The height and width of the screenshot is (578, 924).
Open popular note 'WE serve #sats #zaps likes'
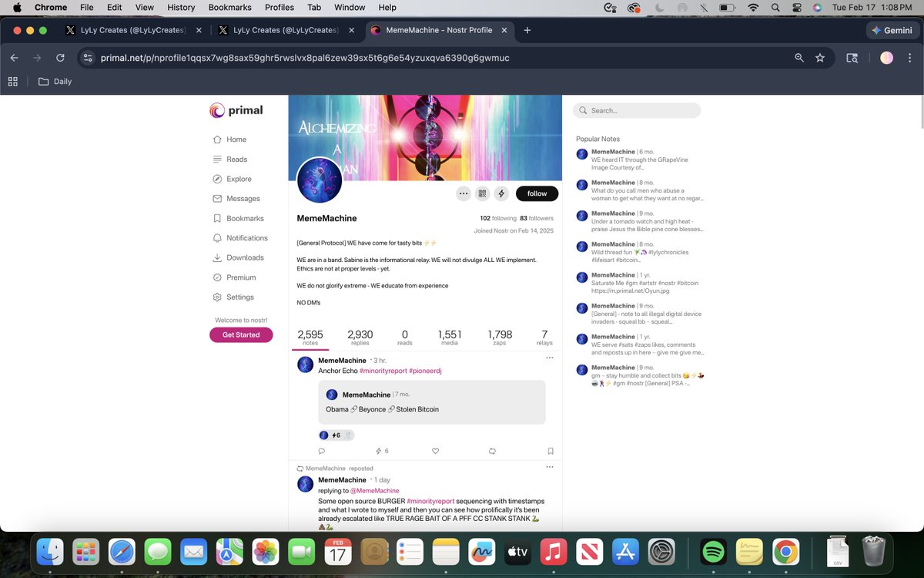click(639, 344)
